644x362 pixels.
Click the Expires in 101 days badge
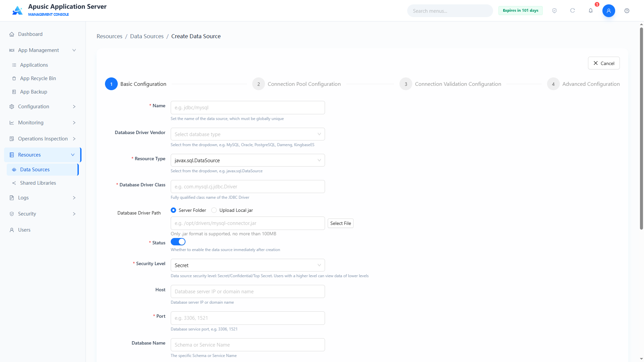coord(520,10)
